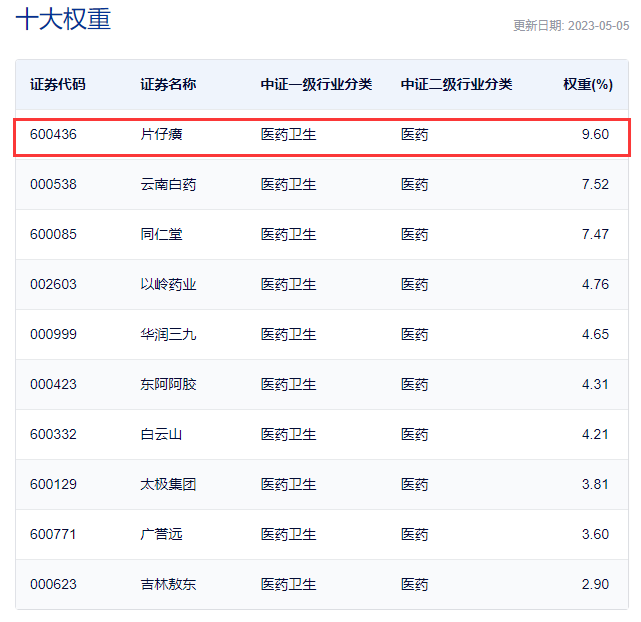
Task: Click weight value 4.21
Action: click(x=595, y=434)
